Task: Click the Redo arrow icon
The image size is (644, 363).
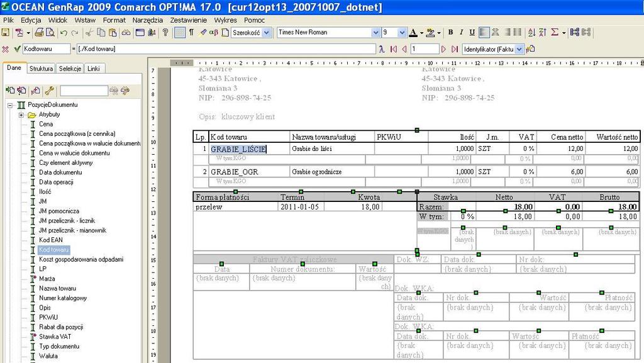Action: [x=74, y=33]
